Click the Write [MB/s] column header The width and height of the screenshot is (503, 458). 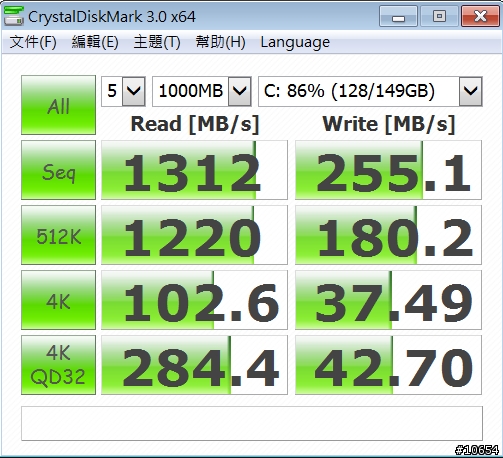point(389,124)
